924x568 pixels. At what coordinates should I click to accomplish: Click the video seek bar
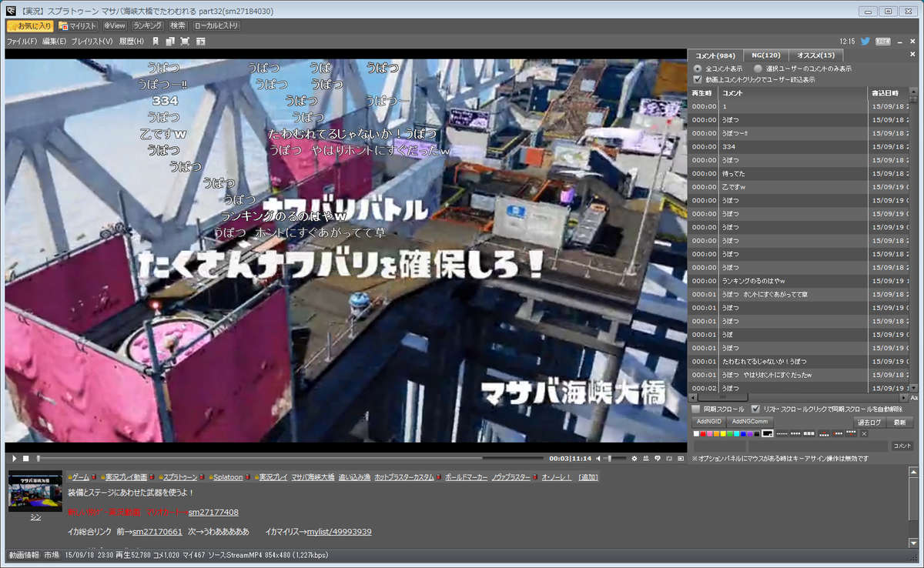pyautogui.click(x=290, y=459)
